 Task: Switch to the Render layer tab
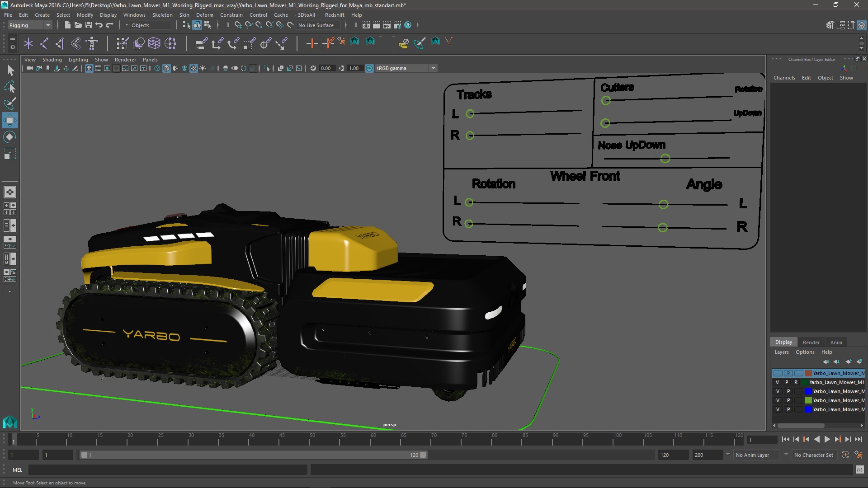coord(811,343)
